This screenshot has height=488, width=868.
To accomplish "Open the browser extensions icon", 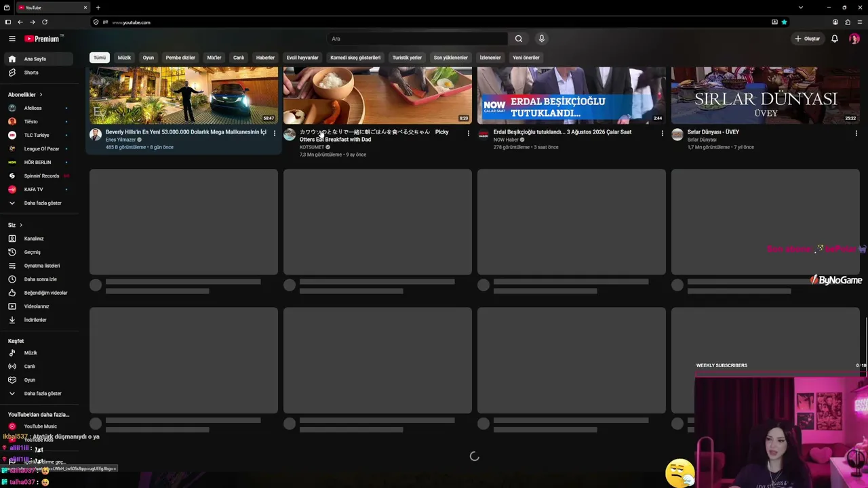I will click(848, 22).
